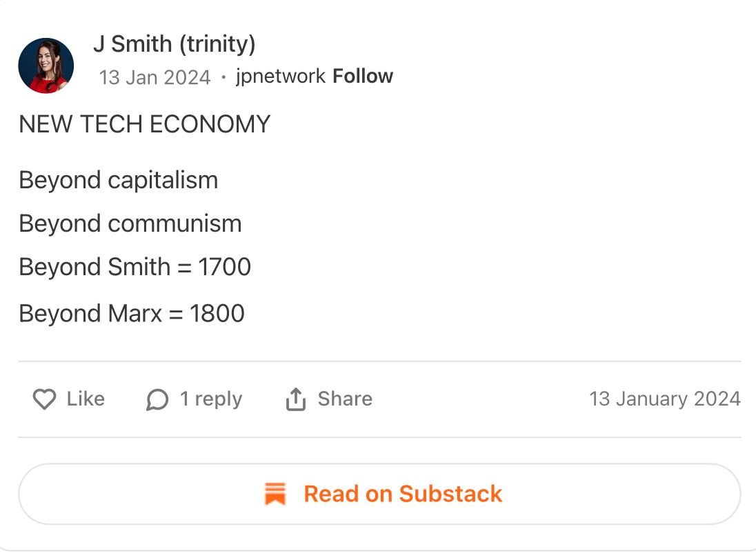This screenshot has height=558, width=756.
Task: Click the speech bubble reply icon
Action: (x=157, y=399)
